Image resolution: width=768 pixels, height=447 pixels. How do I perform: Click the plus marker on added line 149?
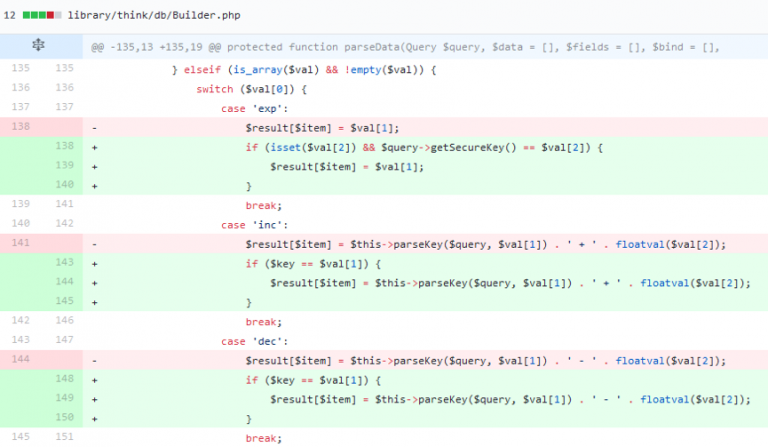click(x=94, y=399)
